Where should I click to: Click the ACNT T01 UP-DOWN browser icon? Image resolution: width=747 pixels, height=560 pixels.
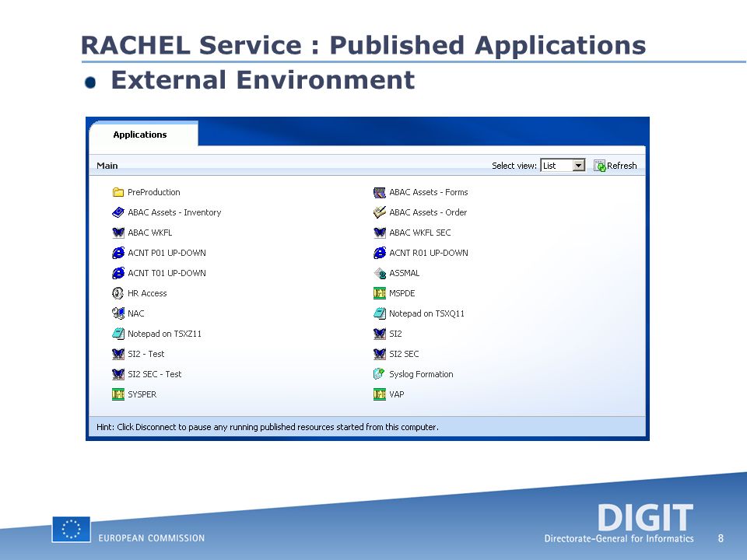click(x=118, y=273)
